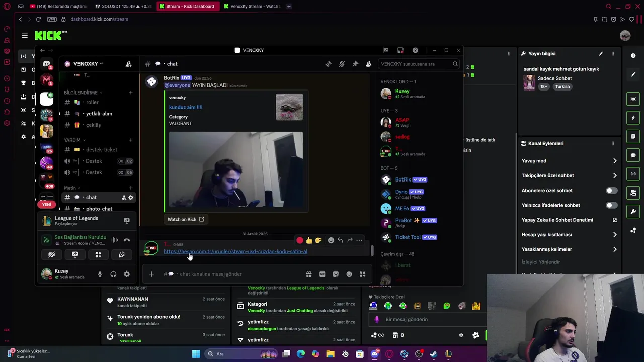
Task: Collapse YARDIM channel category
Action: [74, 140]
